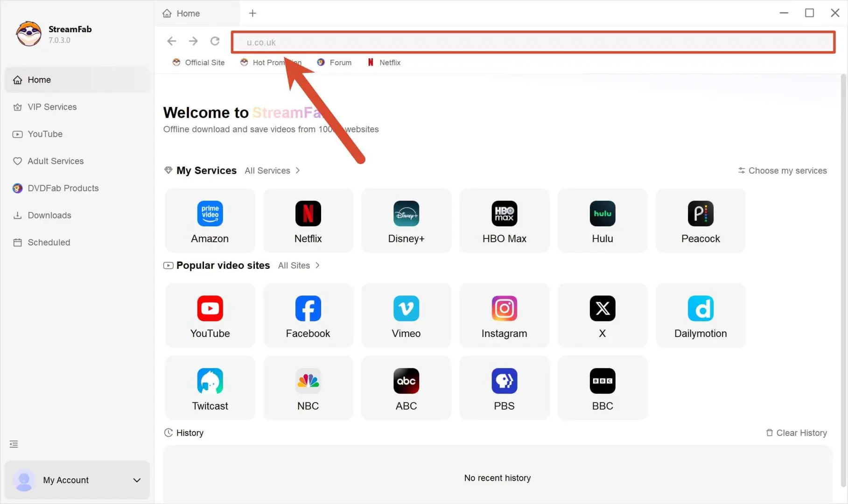
Task: Click the StreamFab sloth logo
Action: tap(28, 34)
